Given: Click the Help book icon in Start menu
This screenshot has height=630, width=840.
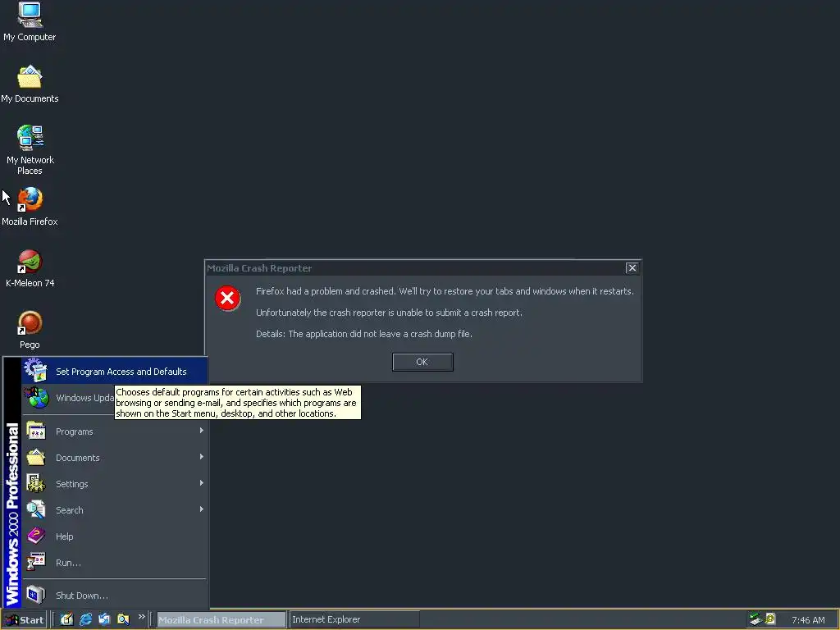Looking at the screenshot, I should click(36, 536).
